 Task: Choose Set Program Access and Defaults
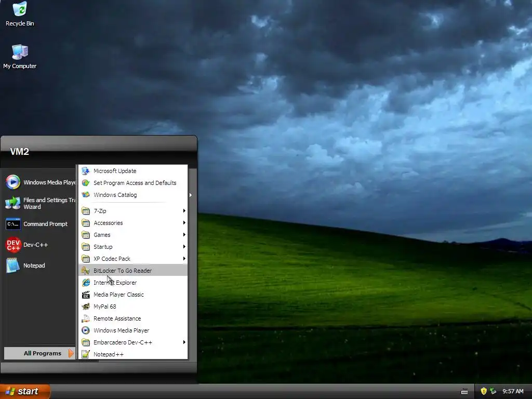[x=133, y=183]
